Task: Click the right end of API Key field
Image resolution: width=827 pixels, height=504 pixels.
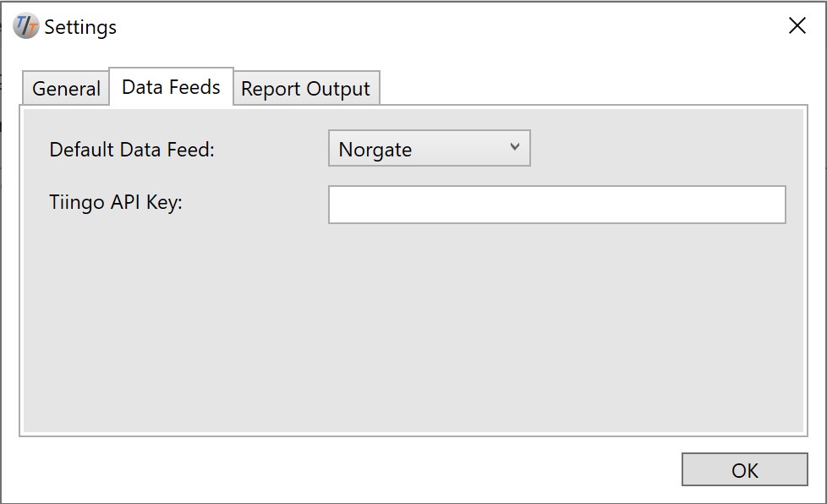Action: click(x=775, y=205)
